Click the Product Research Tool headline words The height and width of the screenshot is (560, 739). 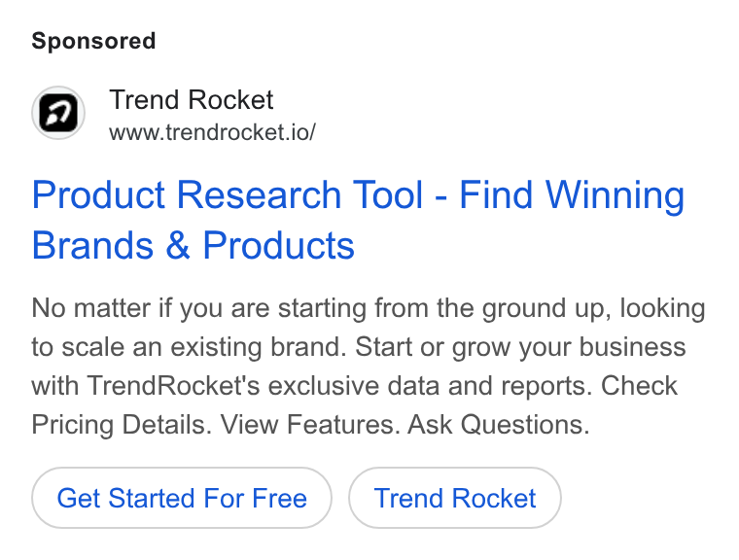(x=228, y=194)
